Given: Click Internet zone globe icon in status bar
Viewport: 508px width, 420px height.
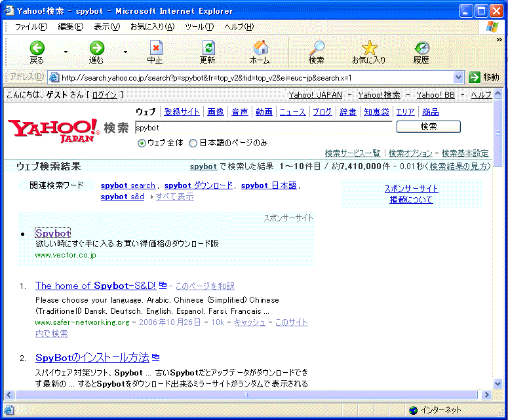Looking at the screenshot, I should coord(413,410).
